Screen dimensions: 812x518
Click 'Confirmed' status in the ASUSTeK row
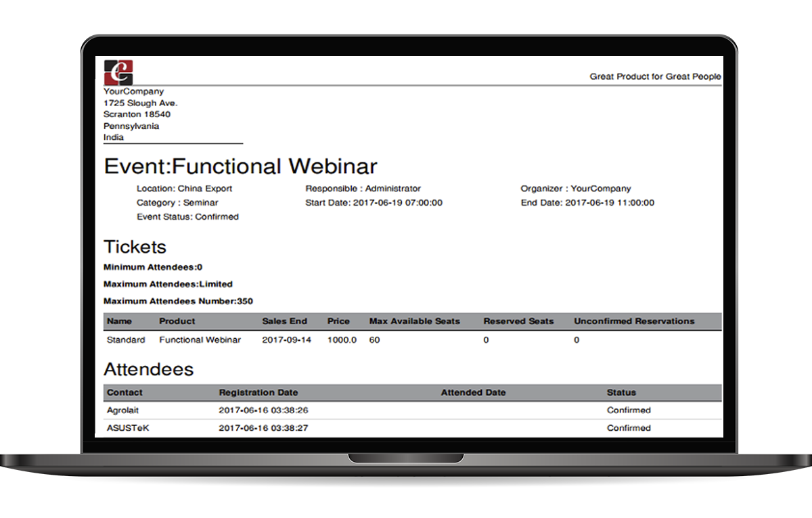629,428
